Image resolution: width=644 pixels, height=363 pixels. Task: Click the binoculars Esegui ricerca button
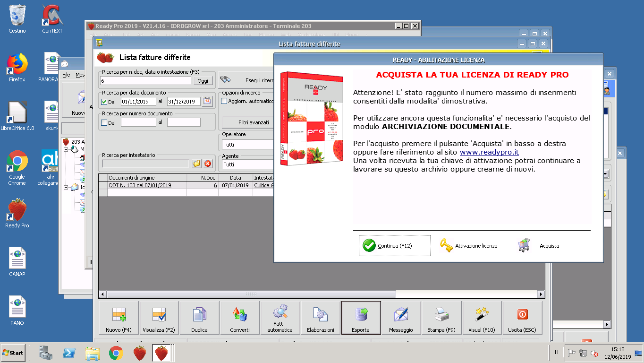pos(246,80)
